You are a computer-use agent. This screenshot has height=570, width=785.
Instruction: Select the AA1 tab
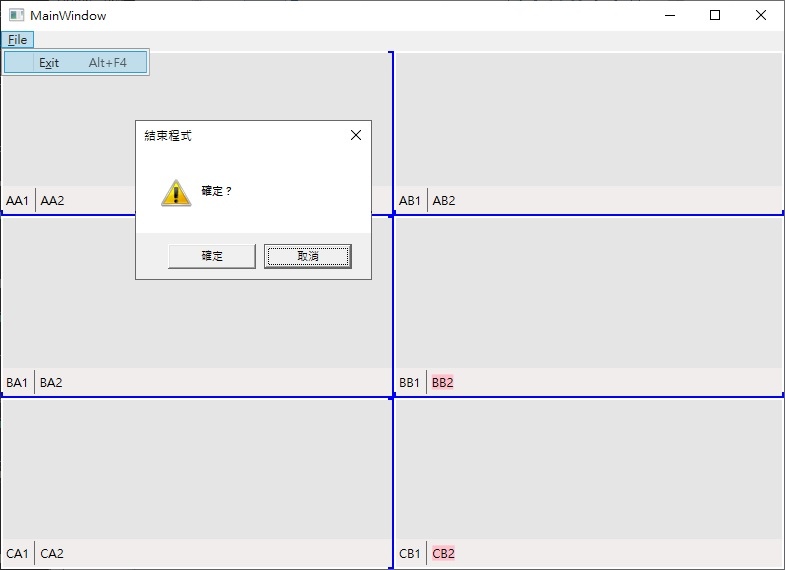18,201
